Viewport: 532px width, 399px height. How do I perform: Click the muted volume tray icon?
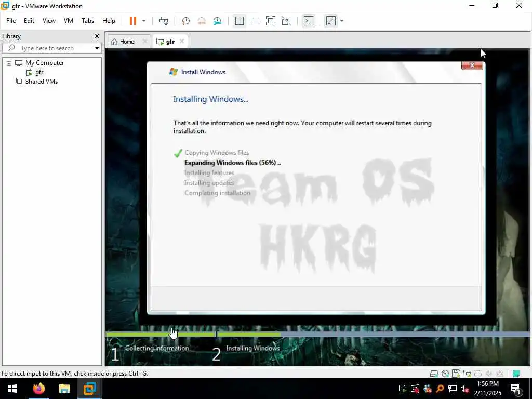[465, 389]
